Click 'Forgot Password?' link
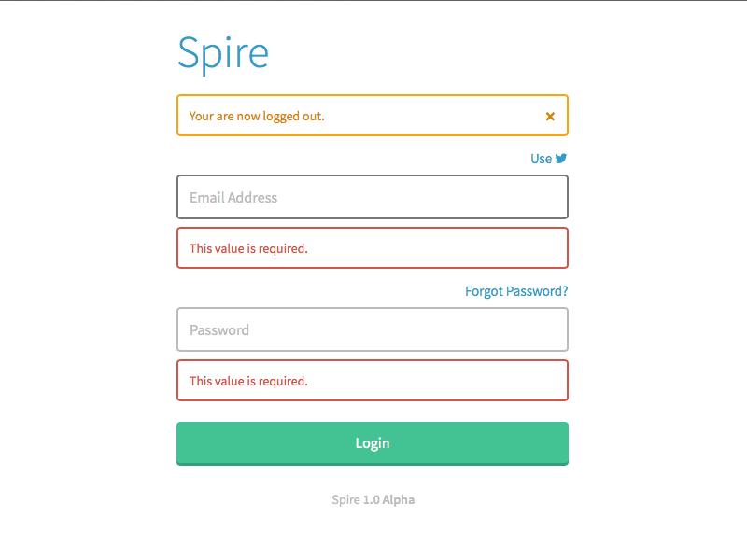 [515, 291]
